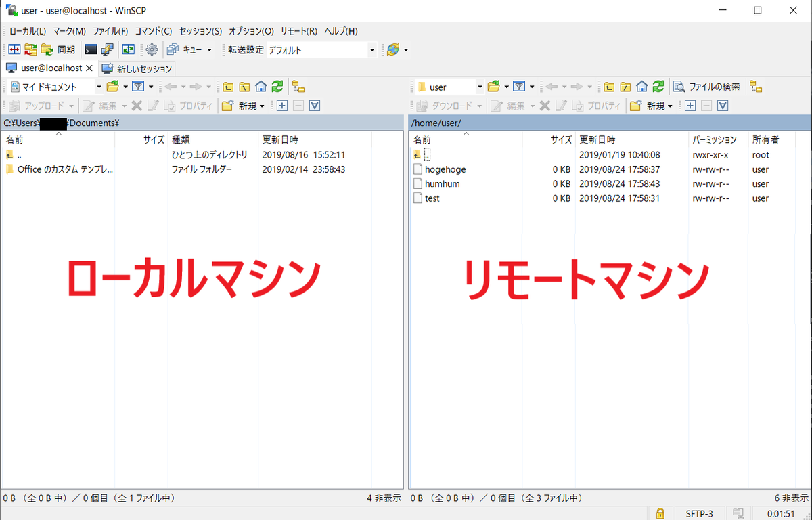
Task: Click the select files (+) button on remote panel
Action: [x=690, y=105]
